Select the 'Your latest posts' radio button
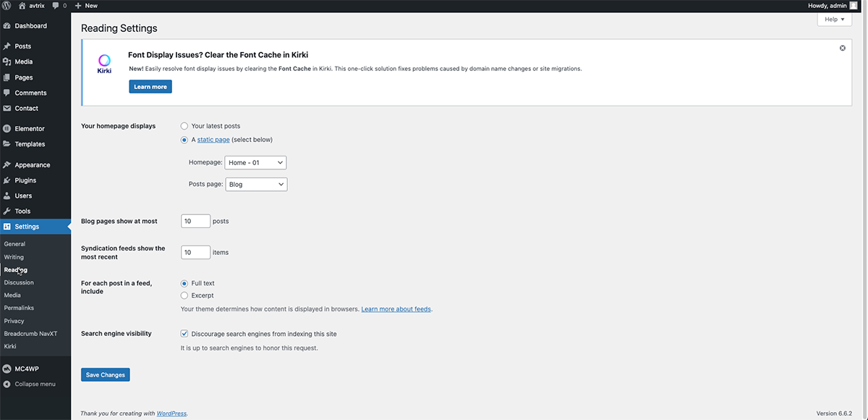The height and width of the screenshot is (420, 868). pos(184,126)
